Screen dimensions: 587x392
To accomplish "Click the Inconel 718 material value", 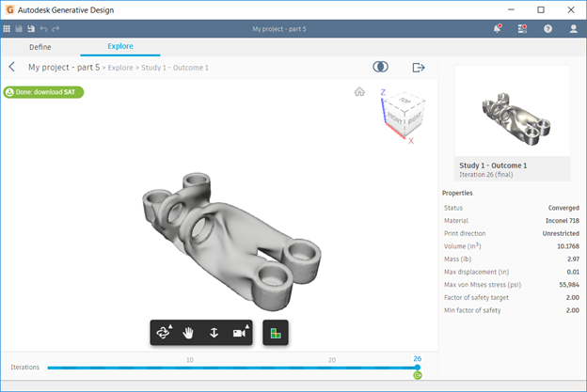I will [563, 221].
